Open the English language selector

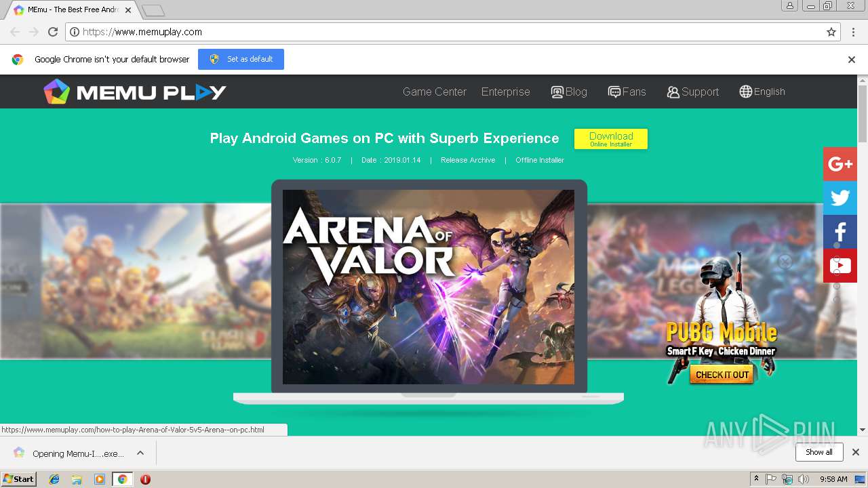(762, 91)
